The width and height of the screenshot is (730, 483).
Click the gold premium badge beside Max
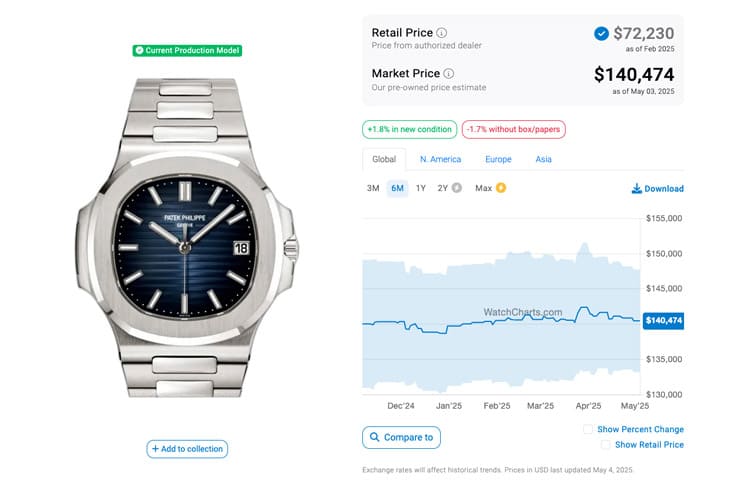500,188
